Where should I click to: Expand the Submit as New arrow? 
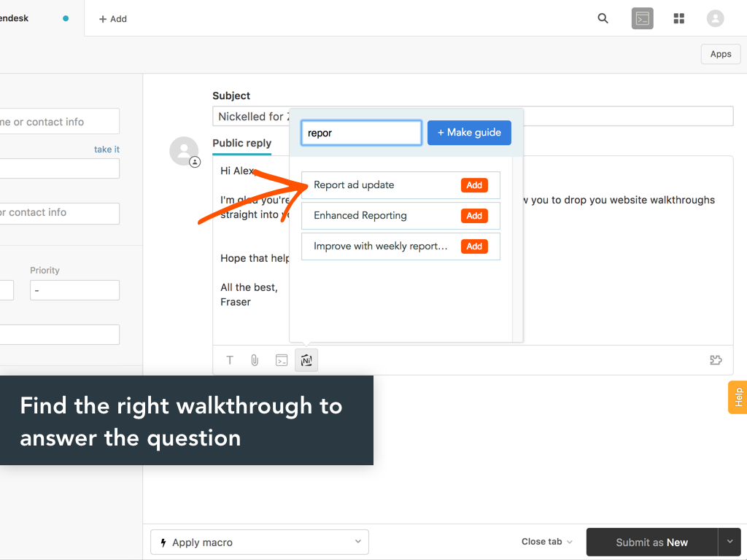click(x=729, y=542)
